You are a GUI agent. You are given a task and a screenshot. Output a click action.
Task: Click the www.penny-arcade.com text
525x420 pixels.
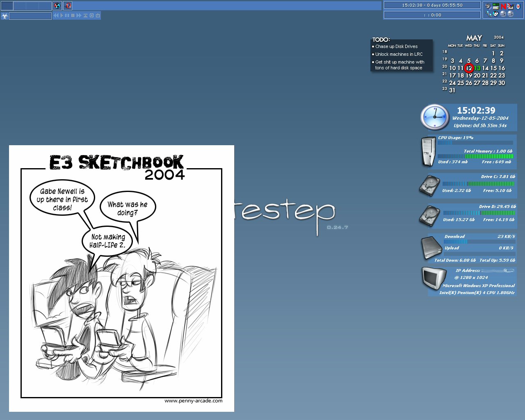[194, 401]
